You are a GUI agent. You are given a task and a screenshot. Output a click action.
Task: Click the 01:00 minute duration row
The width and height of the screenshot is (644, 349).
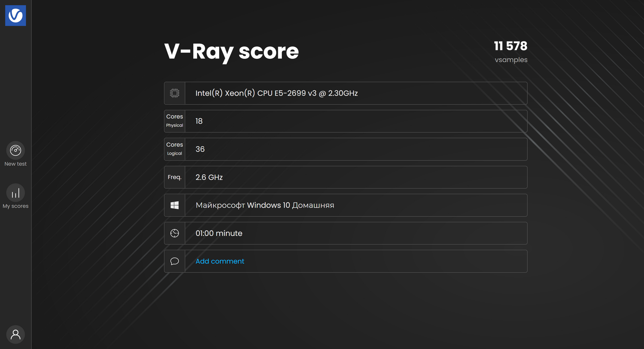[219, 233]
